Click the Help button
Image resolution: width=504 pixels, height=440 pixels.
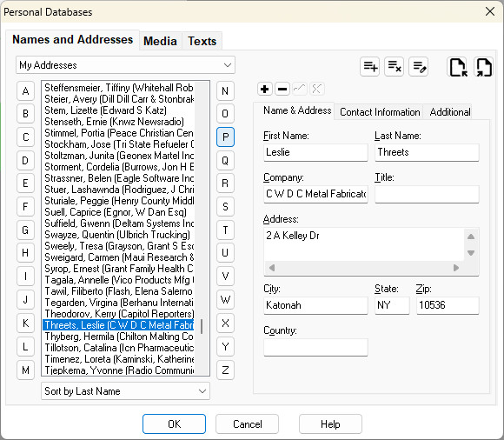coord(330,424)
